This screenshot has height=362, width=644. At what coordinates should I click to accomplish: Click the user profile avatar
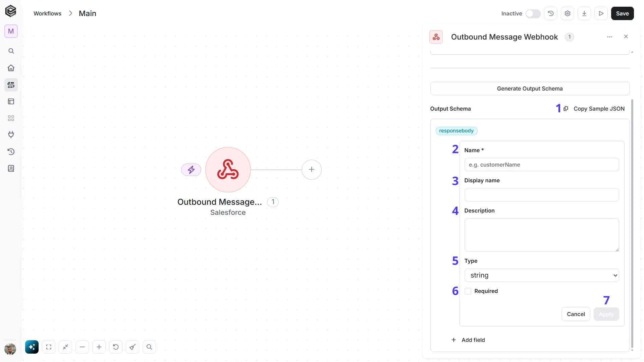coord(10,349)
